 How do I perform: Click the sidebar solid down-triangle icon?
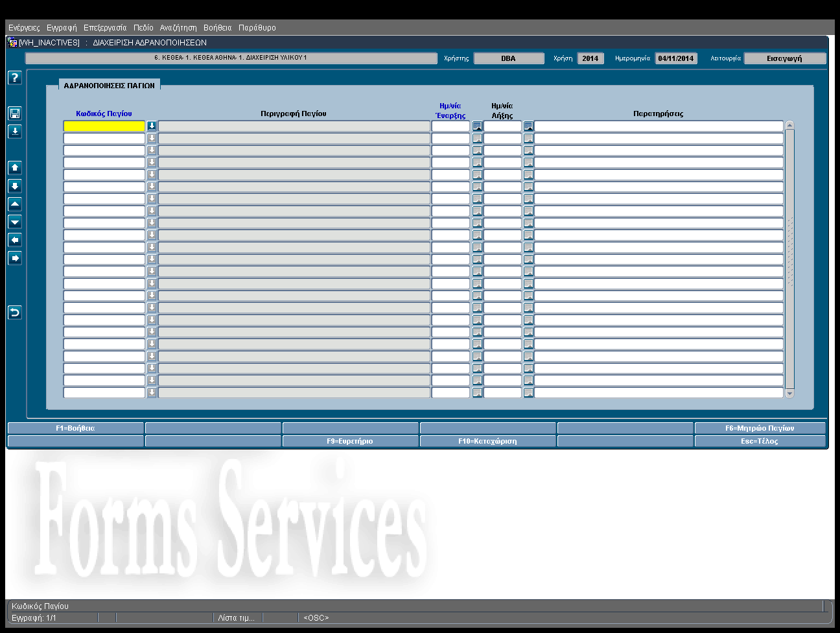point(14,222)
